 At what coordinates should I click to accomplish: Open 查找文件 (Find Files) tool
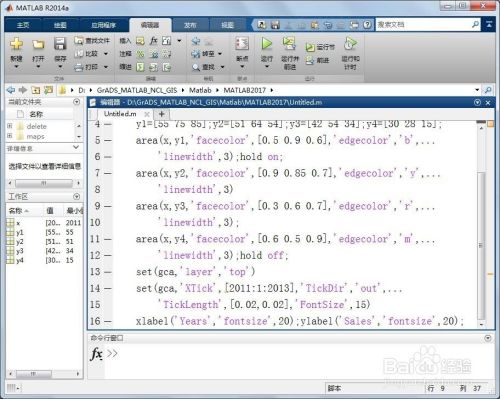point(92,41)
